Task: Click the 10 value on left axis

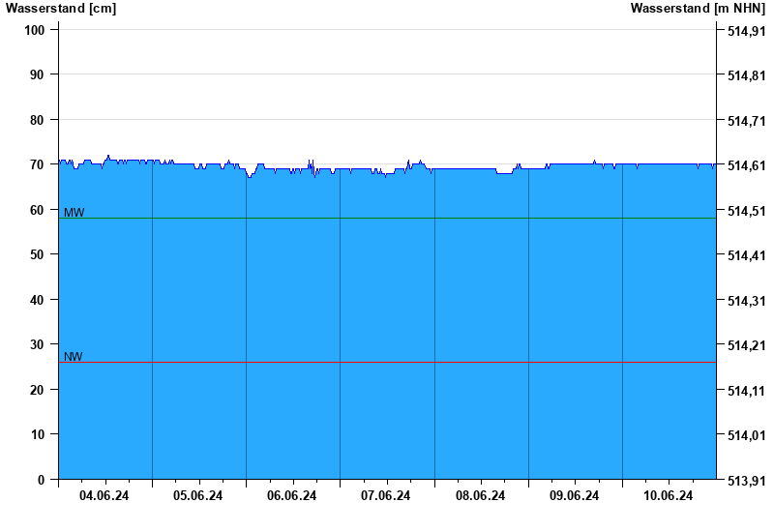Action: pos(37,434)
